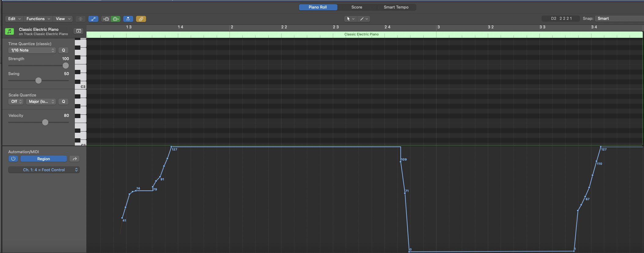644x253 pixels.
Task: Toggle the blue Catch Playhead button
Action: click(x=128, y=19)
